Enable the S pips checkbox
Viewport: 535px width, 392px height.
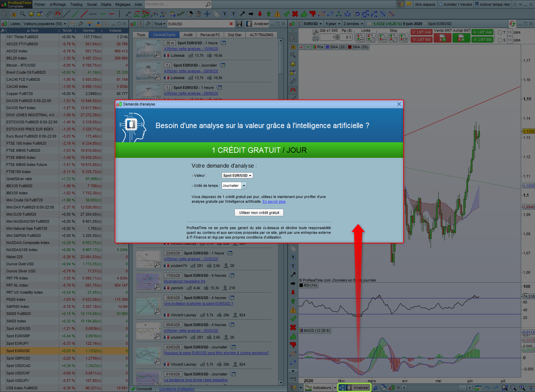click(x=500, y=40)
